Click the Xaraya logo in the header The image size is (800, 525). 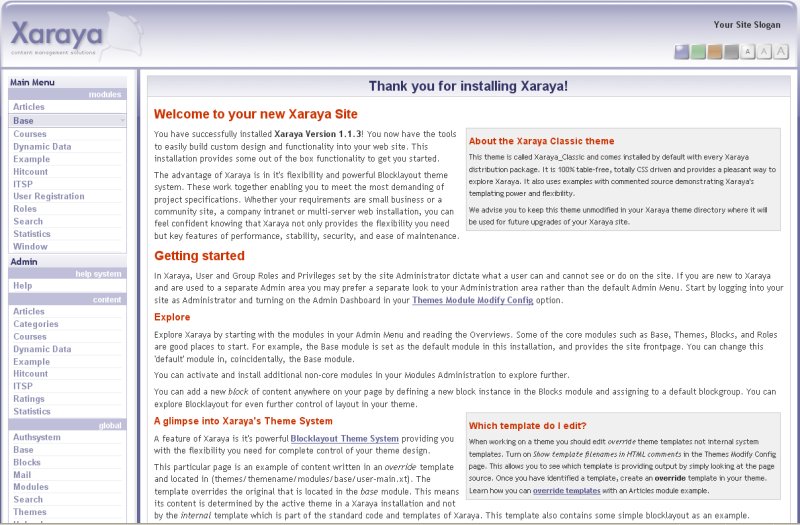point(76,36)
